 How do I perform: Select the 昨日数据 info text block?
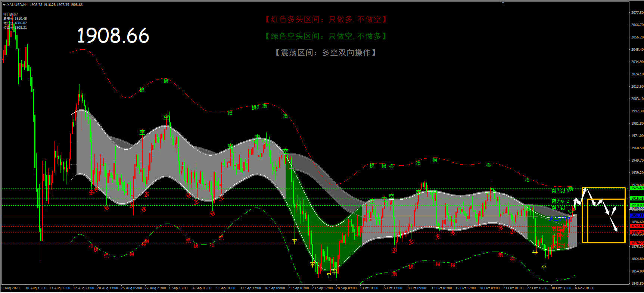15,21
